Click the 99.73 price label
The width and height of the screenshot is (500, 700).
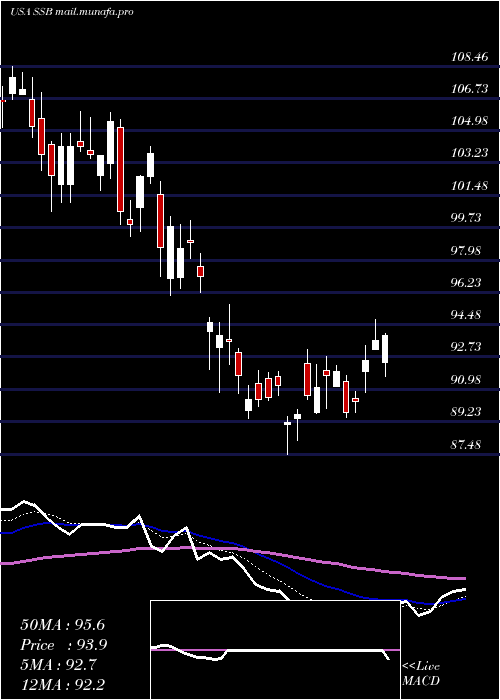(466, 218)
